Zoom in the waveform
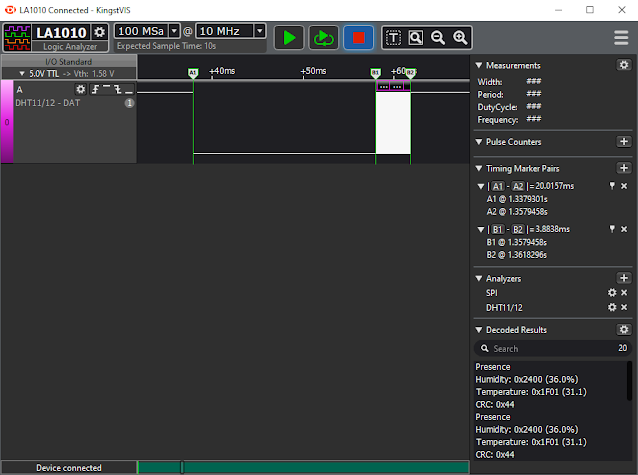Viewport: 638px width, 475px height. [x=460, y=38]
